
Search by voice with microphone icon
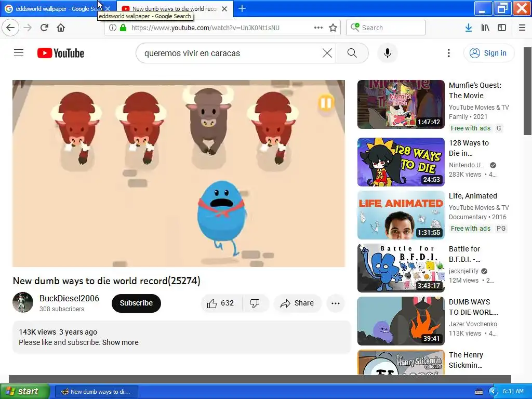(388, 53)
